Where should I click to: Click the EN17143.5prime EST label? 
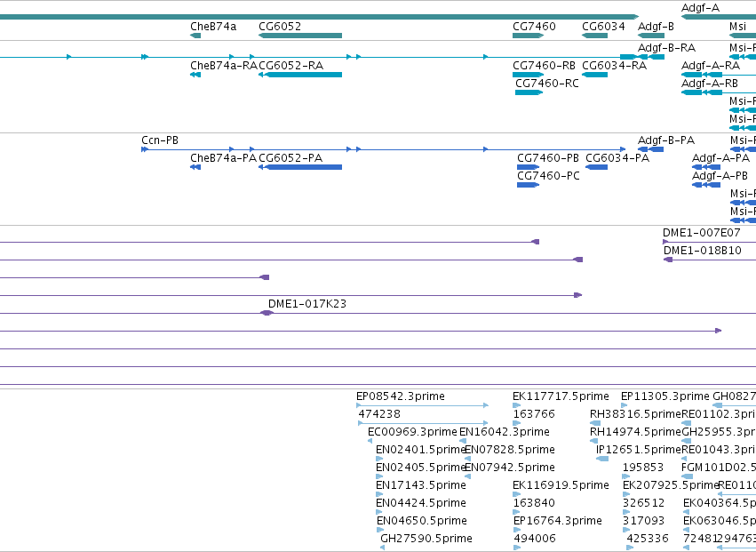(x=421, y=485)
